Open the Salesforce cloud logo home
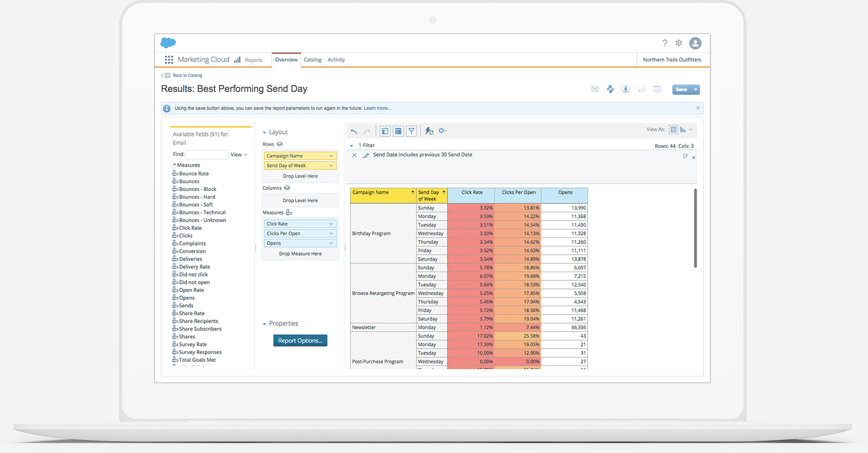The width and height of the screenshot is (868, 453). pyautogui.click(x=168, y=43)
